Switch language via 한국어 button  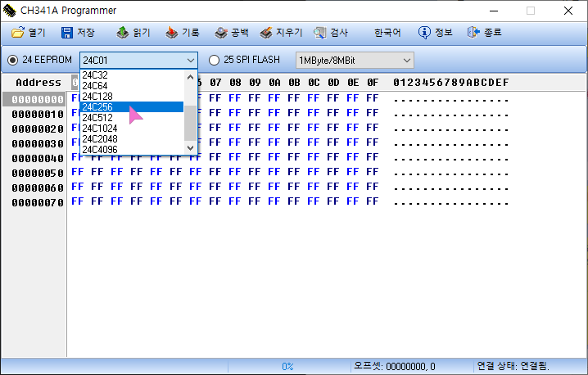[x=387, y=33]
